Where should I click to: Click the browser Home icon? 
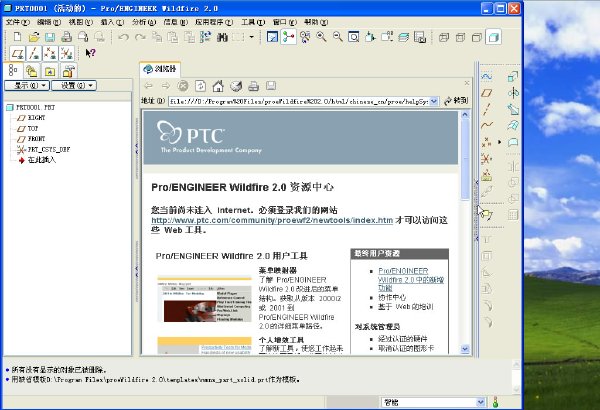click(218, 86)
